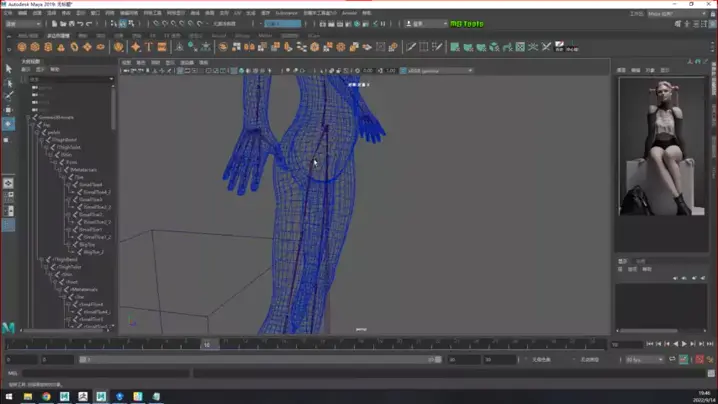Click the polygon sphere shelf icon

coord(22,47)
